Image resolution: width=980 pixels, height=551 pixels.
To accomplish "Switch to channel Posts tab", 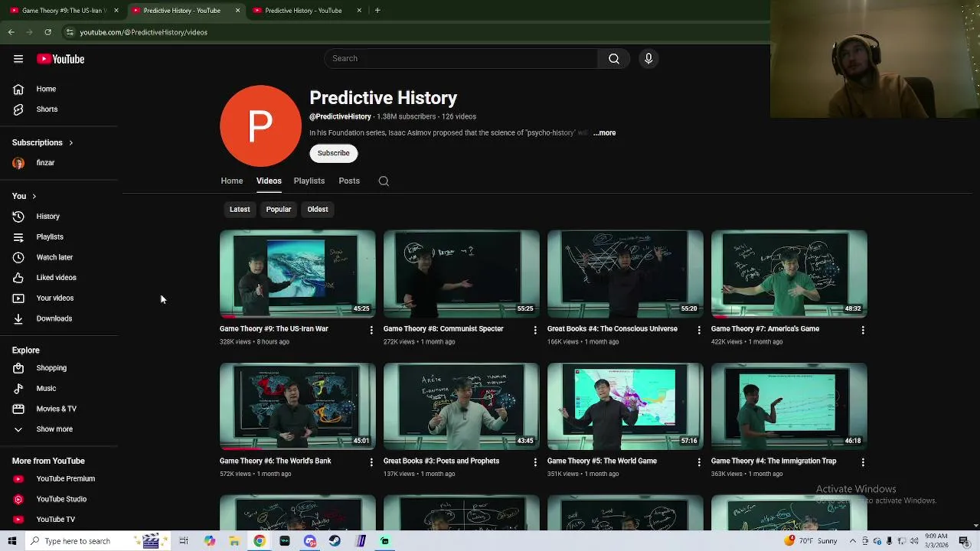I will click(349, 181).
